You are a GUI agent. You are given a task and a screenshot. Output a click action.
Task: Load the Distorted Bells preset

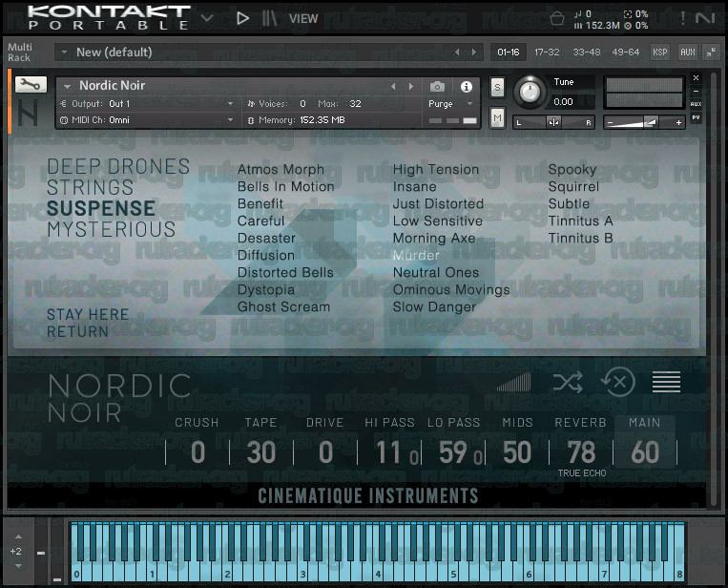click(285, 273)
